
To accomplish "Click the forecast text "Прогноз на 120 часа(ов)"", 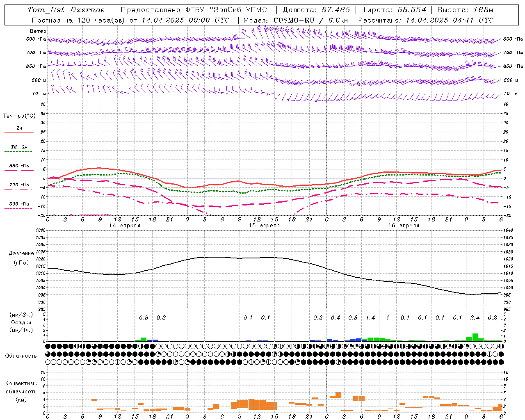I will (x=79, y=20).
